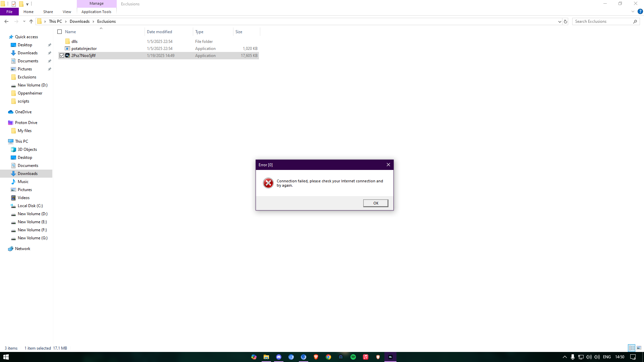Open the Windows Start menu

[6, 357]
